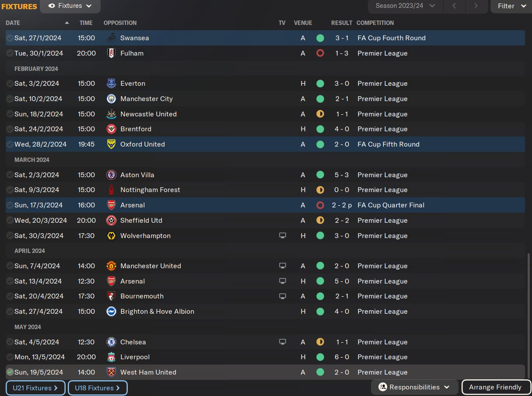Click the Wolverhampton club badge
This screenshot has height=396, width=532.
click(112, 236)
